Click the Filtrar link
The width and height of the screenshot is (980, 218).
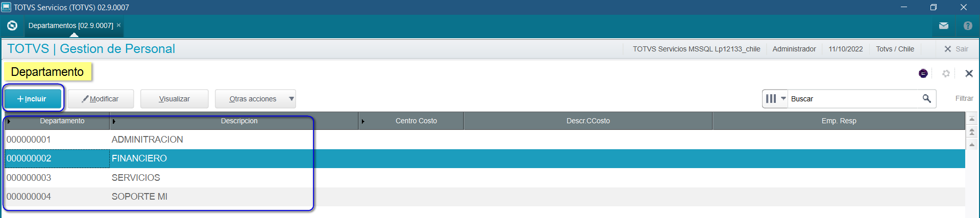[x=964, y=98]
